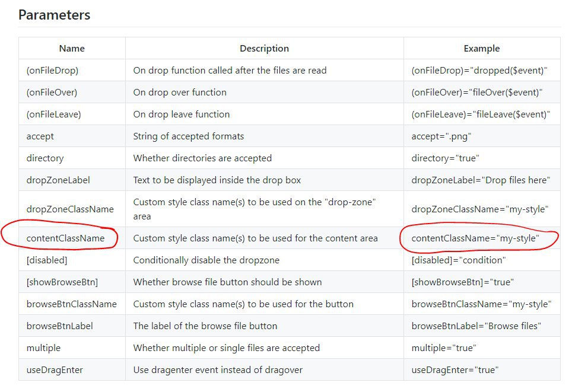572x392 pixels.
Task: Click the Name column header
Action: point(72,48)
